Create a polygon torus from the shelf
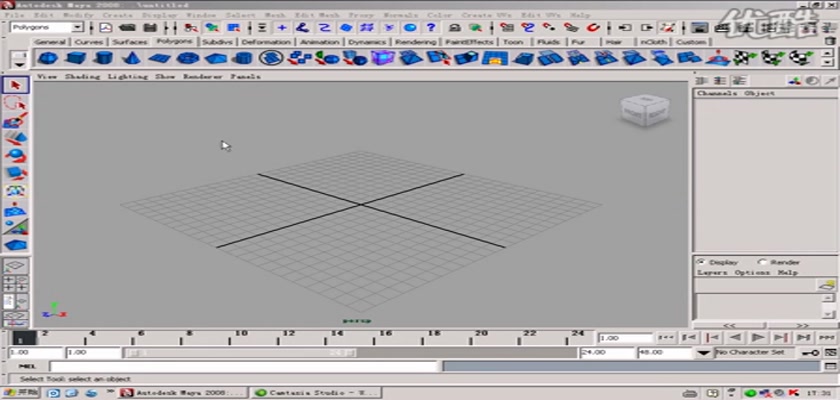Image resolution: width=840 pixels, height=400 pixels. [x=188, y=58]
